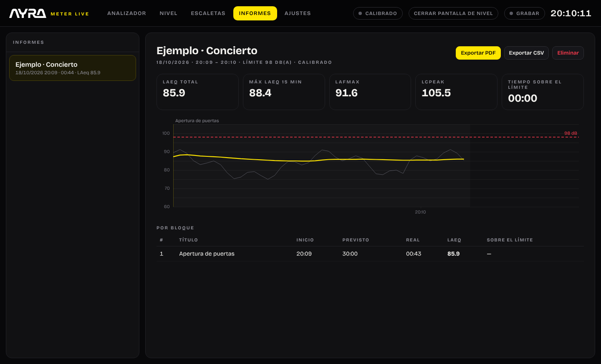Select the Informes tab
Viewport: 601px width, 364px height.
255,13
